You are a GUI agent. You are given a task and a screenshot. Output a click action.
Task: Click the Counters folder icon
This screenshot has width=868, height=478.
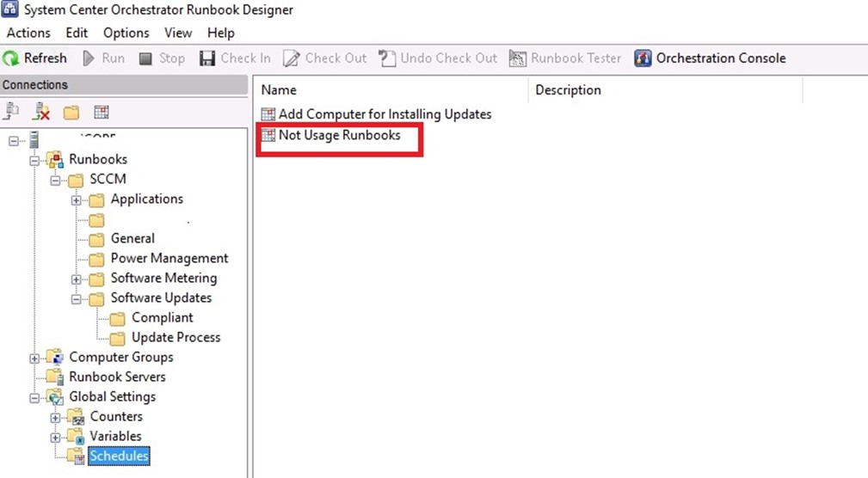(x=76, y=417)
